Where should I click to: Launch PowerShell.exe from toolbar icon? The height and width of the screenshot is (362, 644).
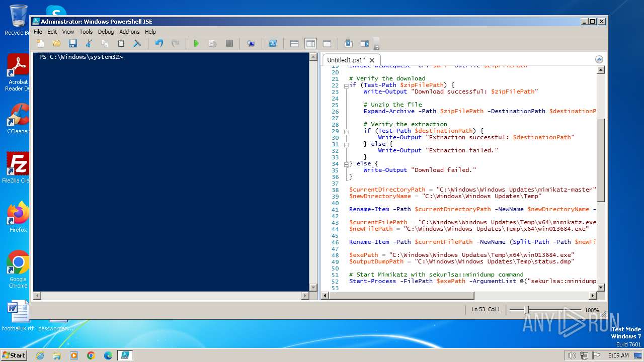pos(272,44)
